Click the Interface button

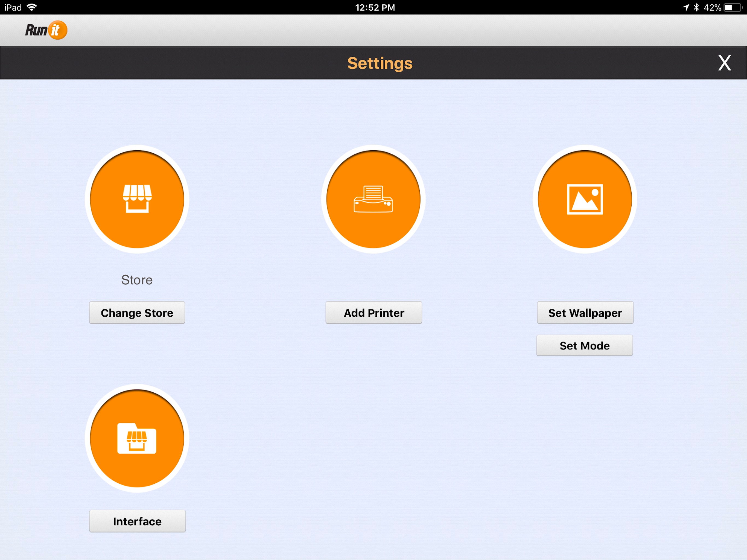click(x=137, y=521)
